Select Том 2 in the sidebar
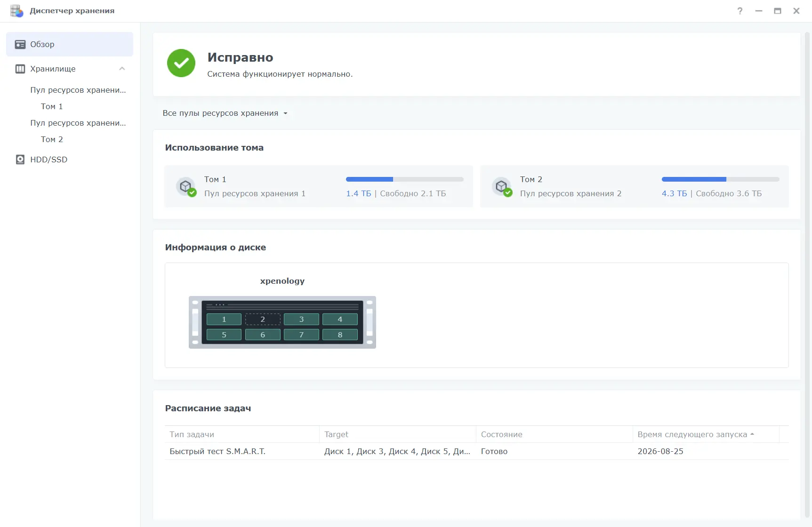Screen dimensions: 812x527 [52, 139]
